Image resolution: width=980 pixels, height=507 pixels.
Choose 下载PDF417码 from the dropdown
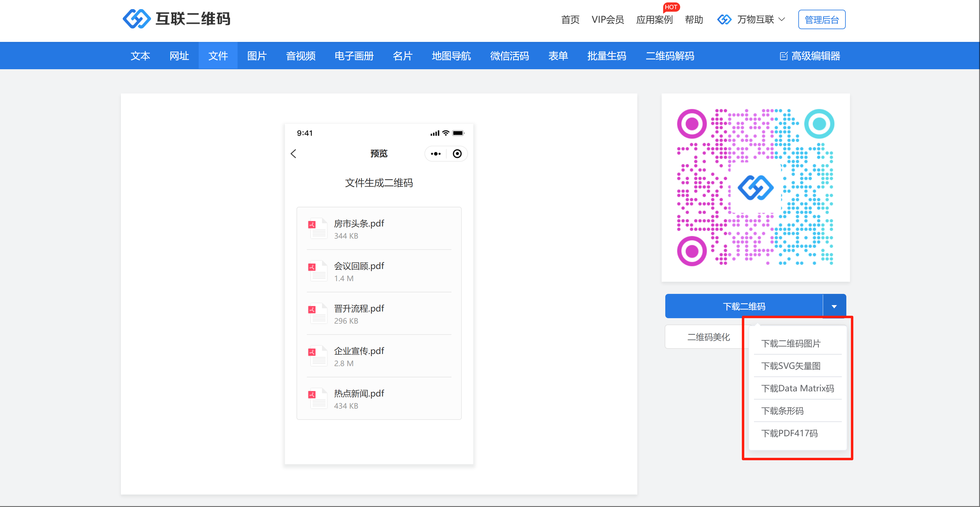pos(790,433)
